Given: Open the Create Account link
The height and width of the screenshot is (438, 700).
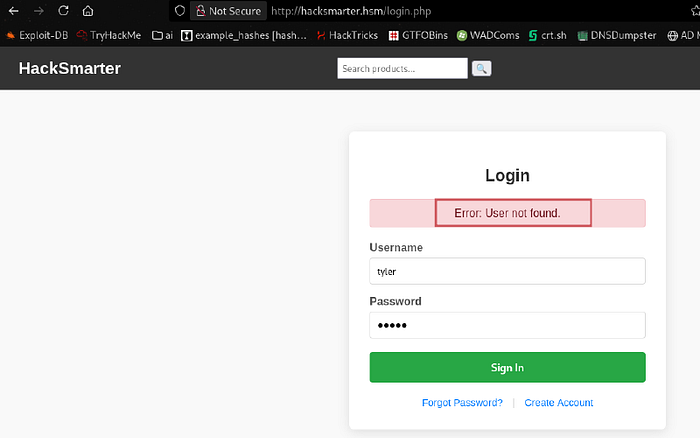Looking at the screenshot, I should coord(558,402).
